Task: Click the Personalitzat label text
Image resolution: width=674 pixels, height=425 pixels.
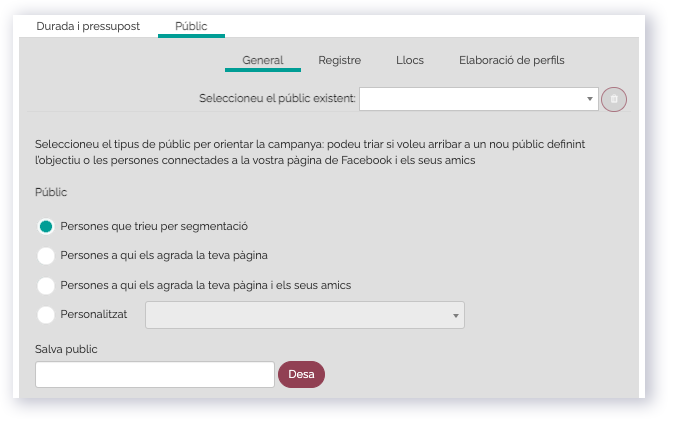Action: pos(94,315)
